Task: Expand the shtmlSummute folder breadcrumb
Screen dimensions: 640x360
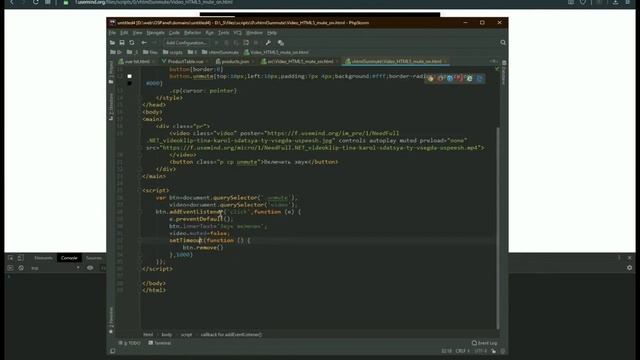Action: coord(220,52)
